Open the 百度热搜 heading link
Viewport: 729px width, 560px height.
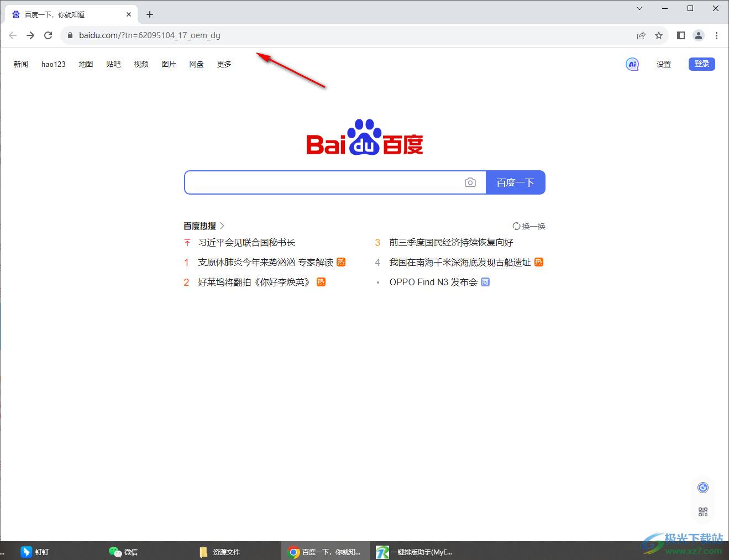pyautogui.click(x=200, y=226)
